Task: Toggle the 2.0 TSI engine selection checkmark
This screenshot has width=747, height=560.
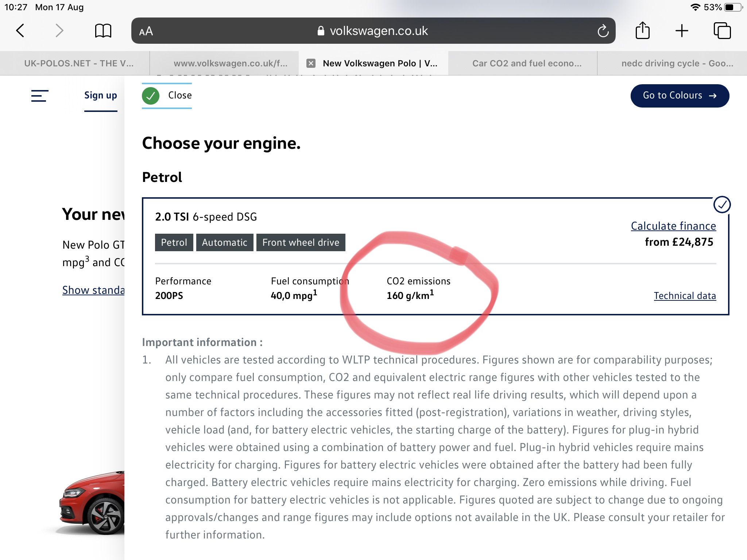Action: (722, 205)
